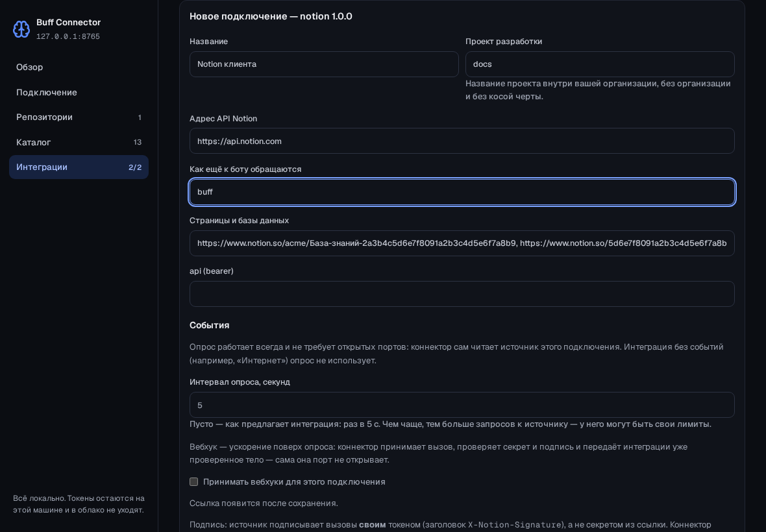The image size is (766, 532).
Task: Click the Адрес API Notion field
Action: (x=462, y=141)
